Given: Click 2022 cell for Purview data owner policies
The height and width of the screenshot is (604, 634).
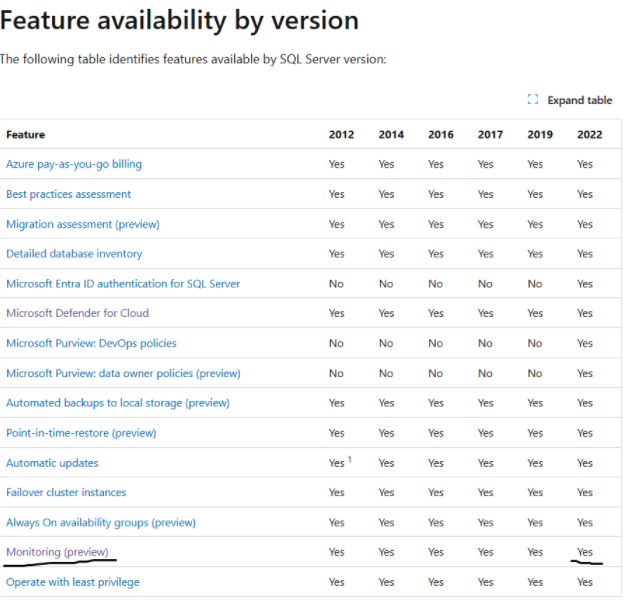Looking at the screenshot, I should click(x=585, y=373).
